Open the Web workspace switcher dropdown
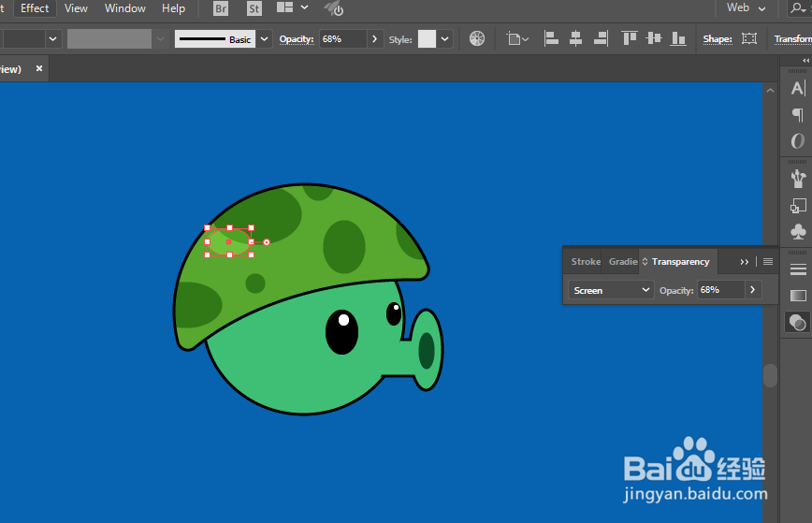812x523 pixels. (x=746, y=7)
